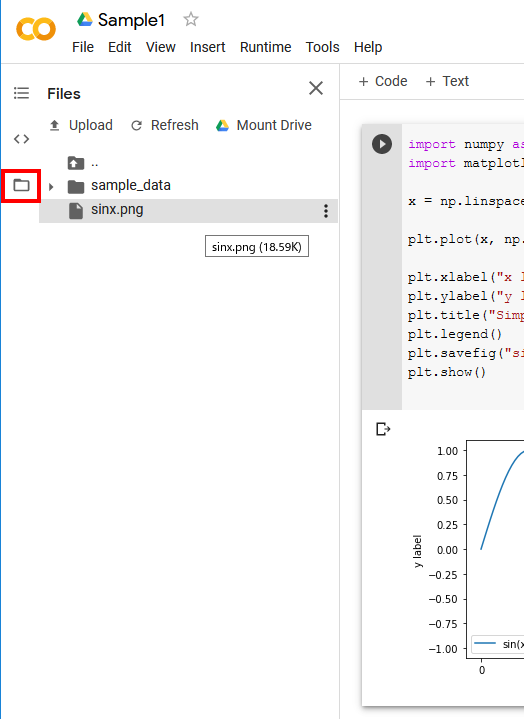
Task: Click the Colab logo icon
Action: (36, 29)
